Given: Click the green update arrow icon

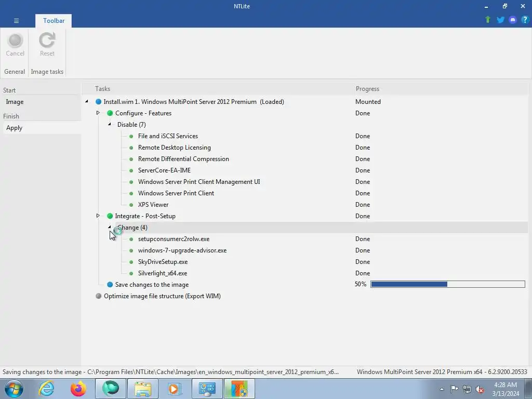Looking at the screenshot, I should tap(487, 20).
